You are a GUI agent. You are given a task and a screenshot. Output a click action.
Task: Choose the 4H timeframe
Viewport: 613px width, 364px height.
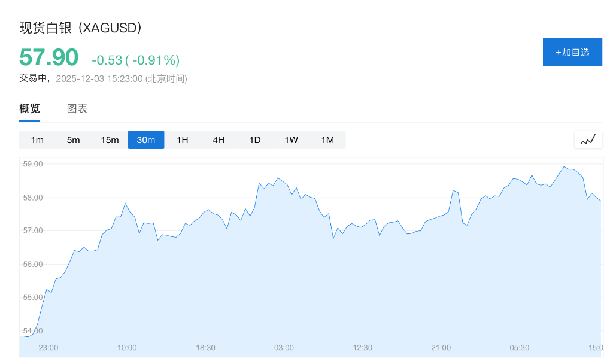219,140
